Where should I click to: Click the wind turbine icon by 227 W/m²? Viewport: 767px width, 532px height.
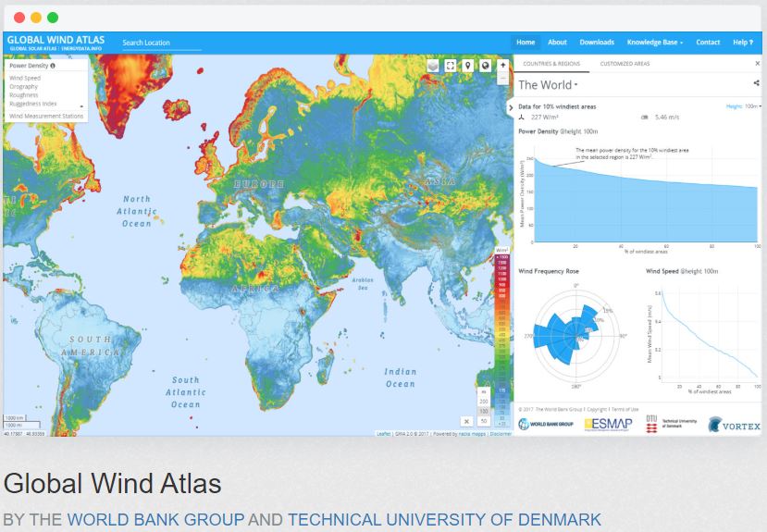(522, 117)
